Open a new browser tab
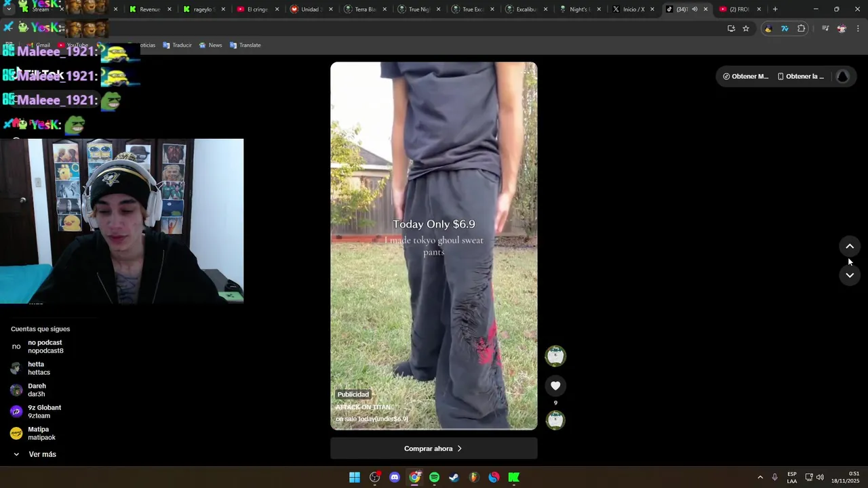 tap(775, 9)
